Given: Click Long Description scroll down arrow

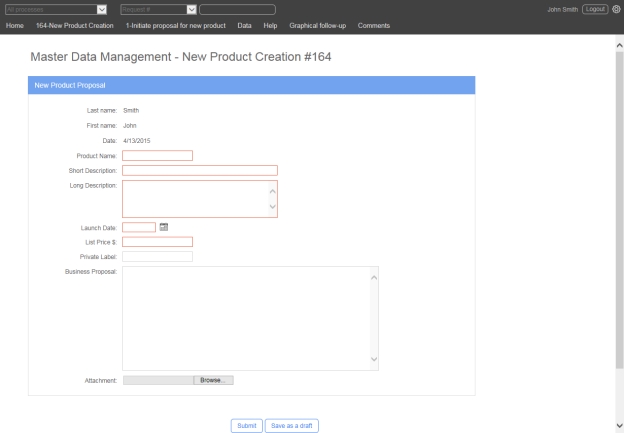Looking at the screenshot, I should (272, 207).
